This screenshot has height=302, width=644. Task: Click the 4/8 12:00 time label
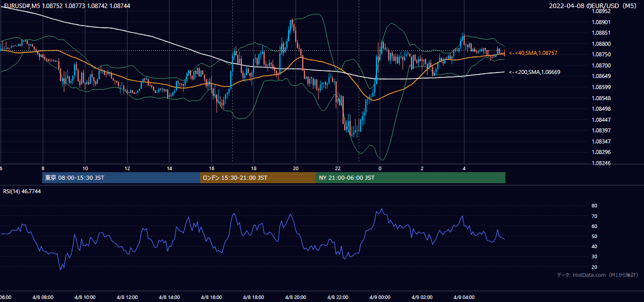tap(127, 297)
